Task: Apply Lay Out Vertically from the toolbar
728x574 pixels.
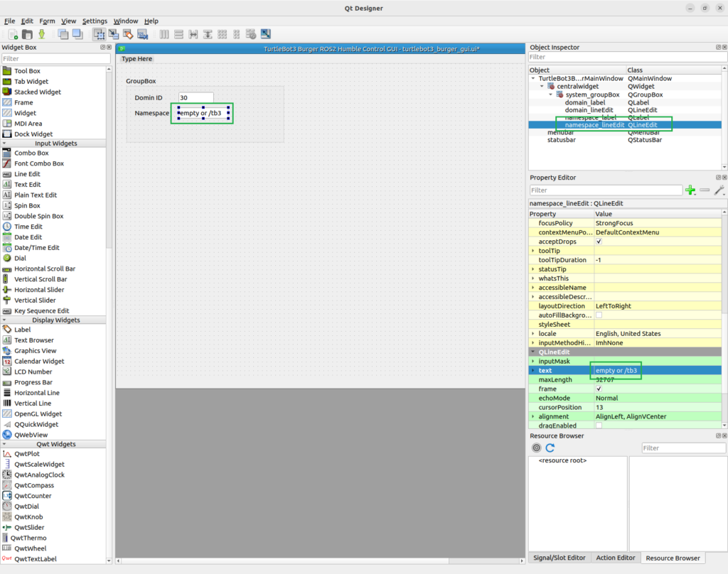Action: [178, 34]
